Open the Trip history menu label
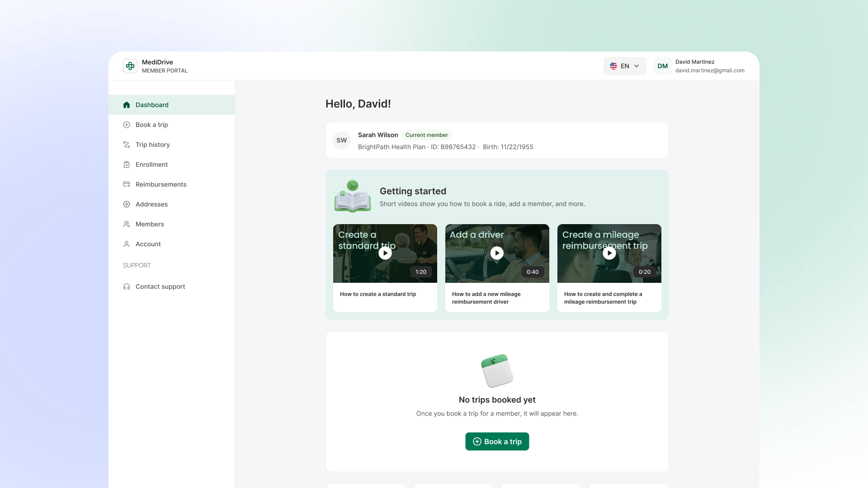Viewport: 868px width, 488px height. [x=153, y=145]
